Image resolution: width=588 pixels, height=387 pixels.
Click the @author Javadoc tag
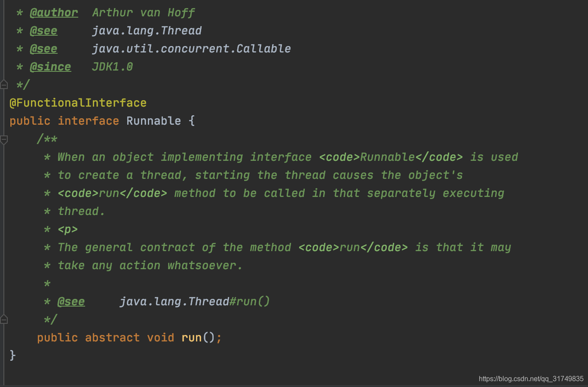pos(54,13)
